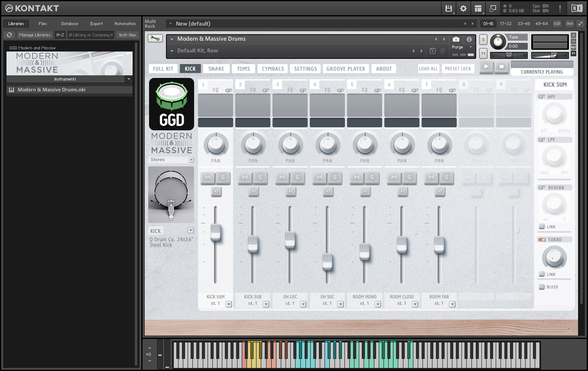Toggle EQ switch on channel 4
This screenshot has height=371, width=588.
pos(340,90)
